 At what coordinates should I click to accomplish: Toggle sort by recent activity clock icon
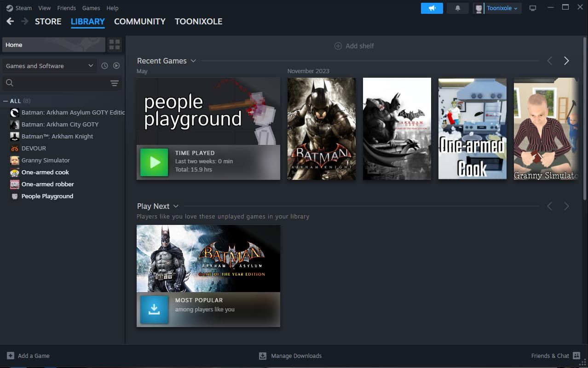point(104,66)
